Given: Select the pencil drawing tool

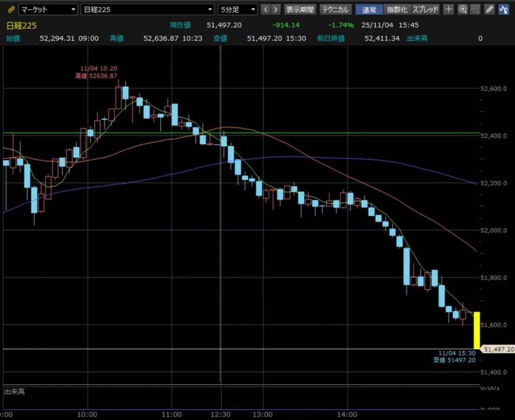Looking at the screenshot, I should click(489, 10).
